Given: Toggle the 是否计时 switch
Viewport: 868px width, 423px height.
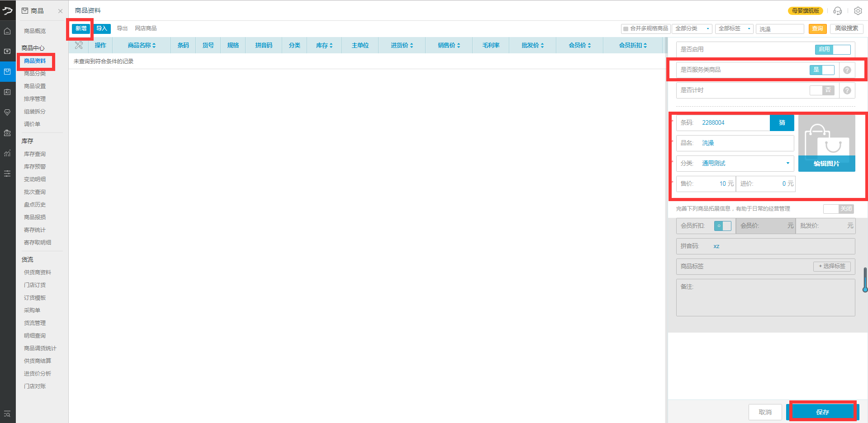Looking at the screenshot, I should pos(822,90).
